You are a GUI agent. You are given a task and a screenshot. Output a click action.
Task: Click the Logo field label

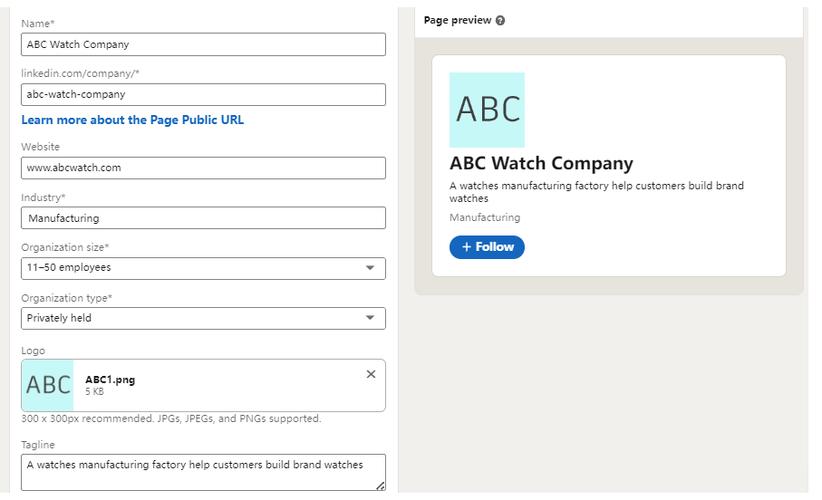pyautogui.click(x=33, y=351)
